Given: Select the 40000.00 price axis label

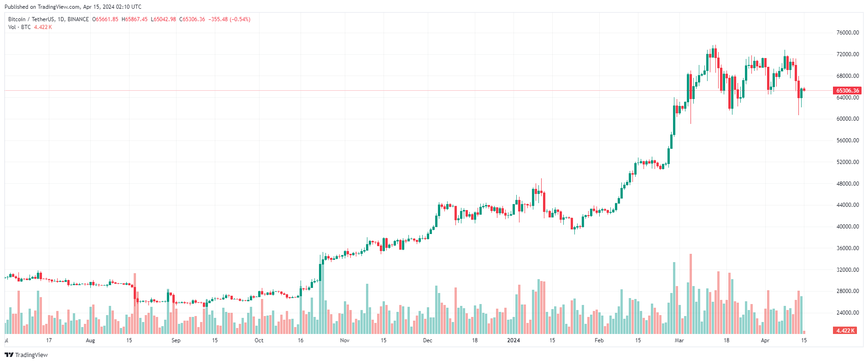Looking at the screenshot, I should tap(848, 227).
